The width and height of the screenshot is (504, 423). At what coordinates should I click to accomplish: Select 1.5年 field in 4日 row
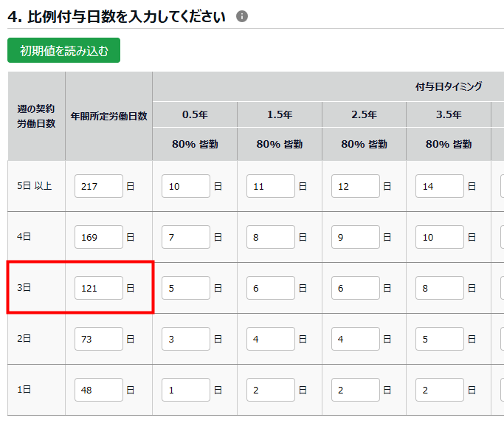(x=271, y=237)
